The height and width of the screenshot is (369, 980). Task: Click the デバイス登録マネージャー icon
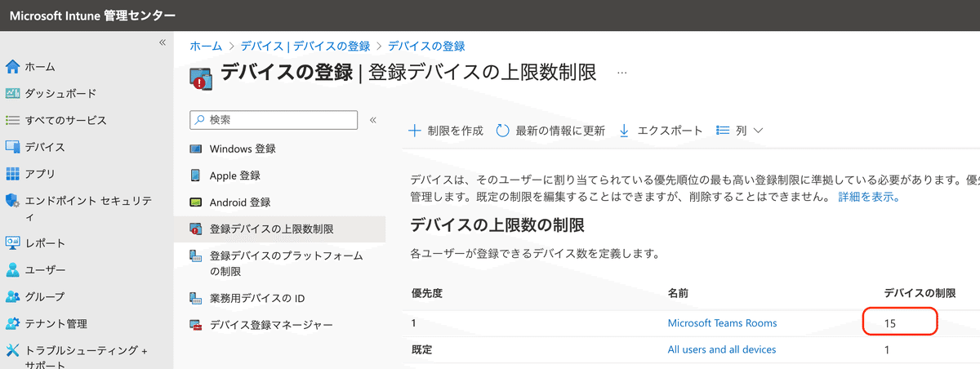[196, 325]
